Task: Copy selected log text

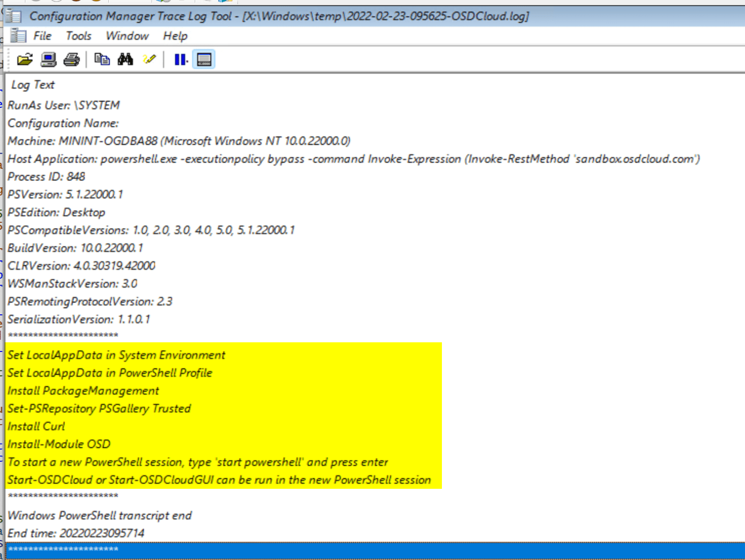Action: (102, 59)
